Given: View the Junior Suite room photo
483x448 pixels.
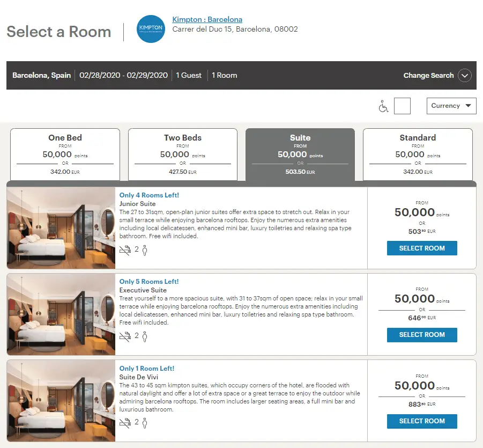Looking at the screenshot, I should click(61, 227).
